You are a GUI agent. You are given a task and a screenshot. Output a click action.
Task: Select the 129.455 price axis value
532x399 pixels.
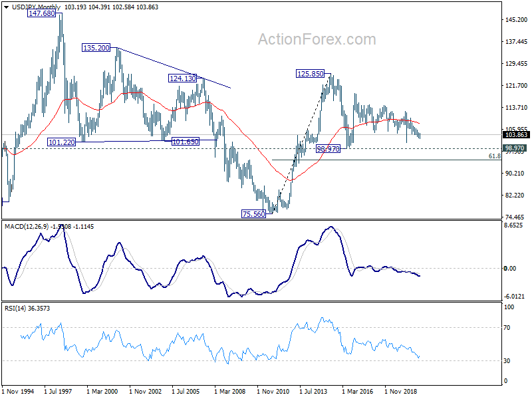516,63
